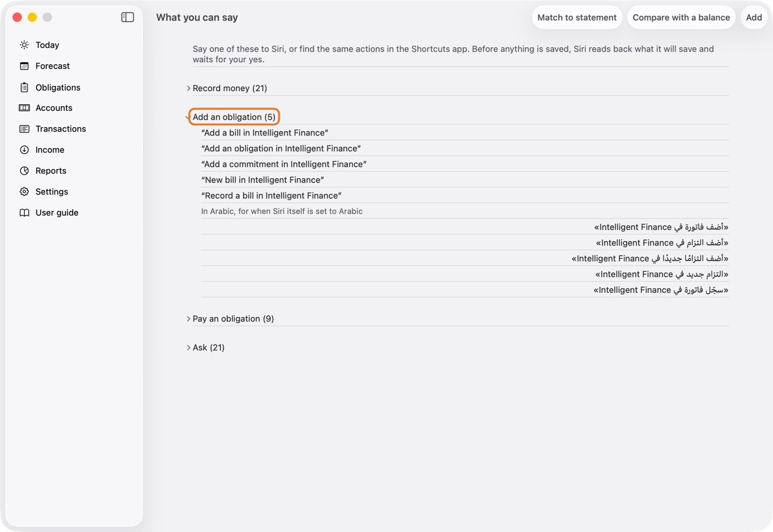Screen dimensions: 773x532
Task: Select Arabic phrase "أضف التزامًا جديدًا في Intelligent Finance"
Action: tap(650, 258)
